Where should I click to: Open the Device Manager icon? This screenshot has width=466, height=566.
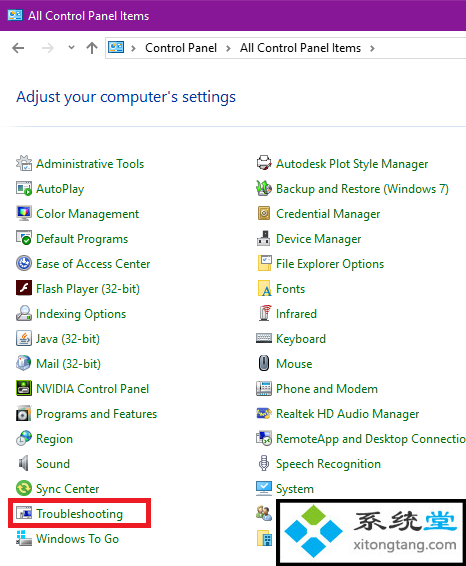point(264,239)
